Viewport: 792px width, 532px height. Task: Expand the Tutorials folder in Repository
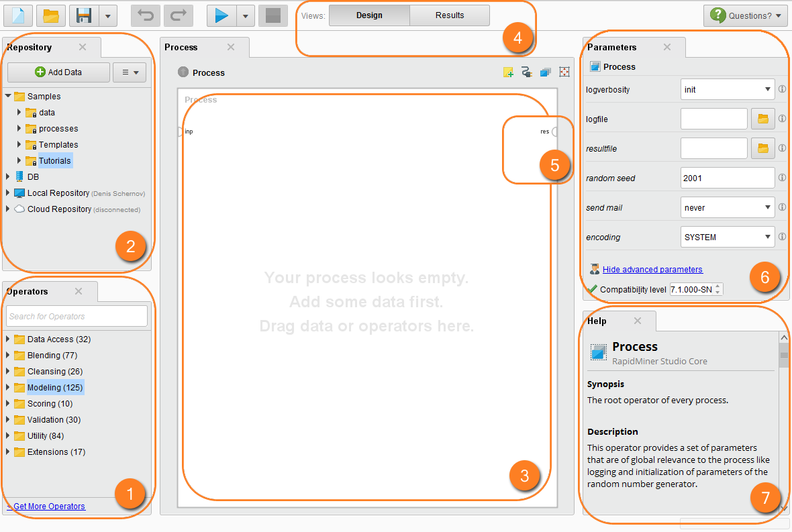pos(19,161)
